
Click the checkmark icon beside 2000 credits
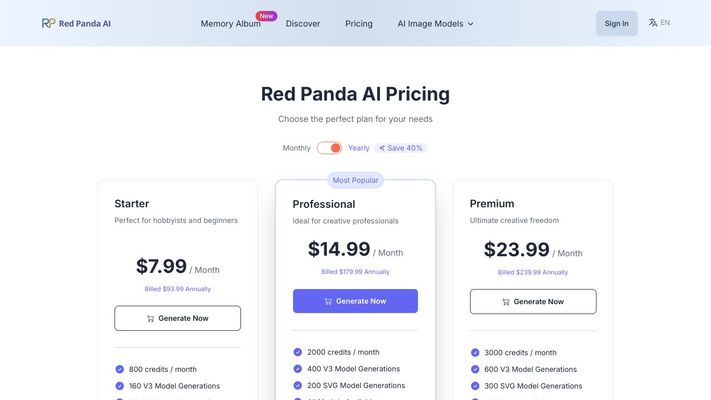click(x=298, y=352)
